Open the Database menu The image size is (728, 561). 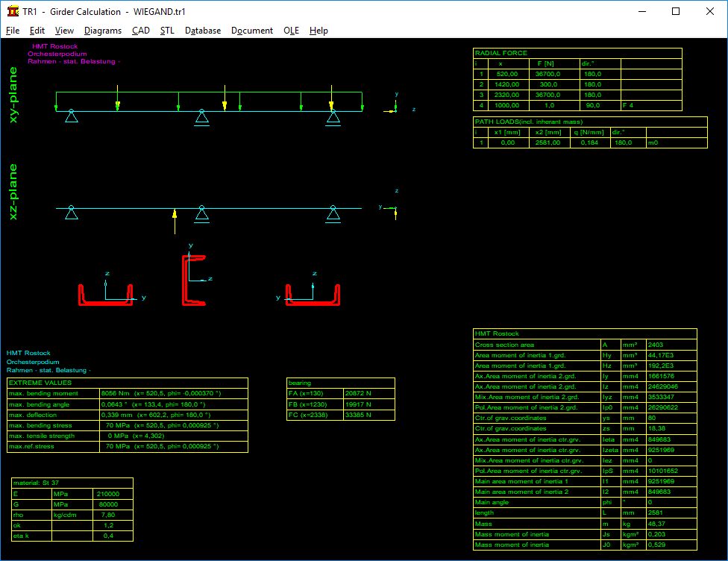[203, 31]
